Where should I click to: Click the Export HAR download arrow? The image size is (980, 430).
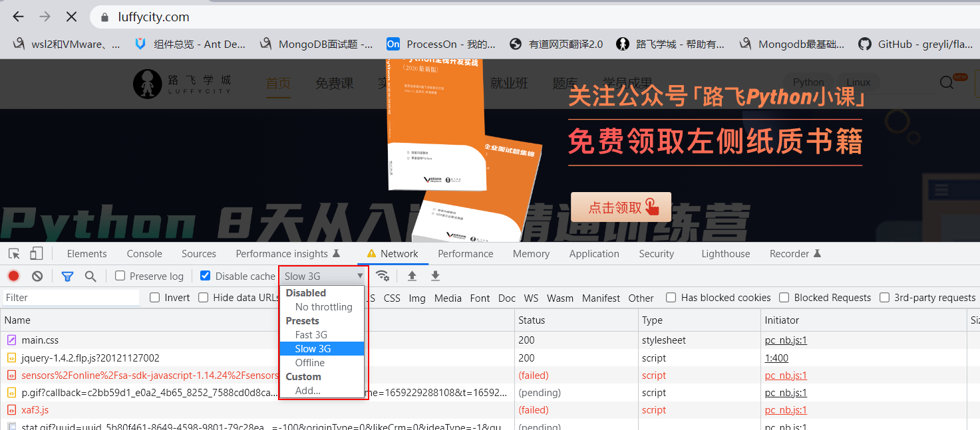coord(435,276)
